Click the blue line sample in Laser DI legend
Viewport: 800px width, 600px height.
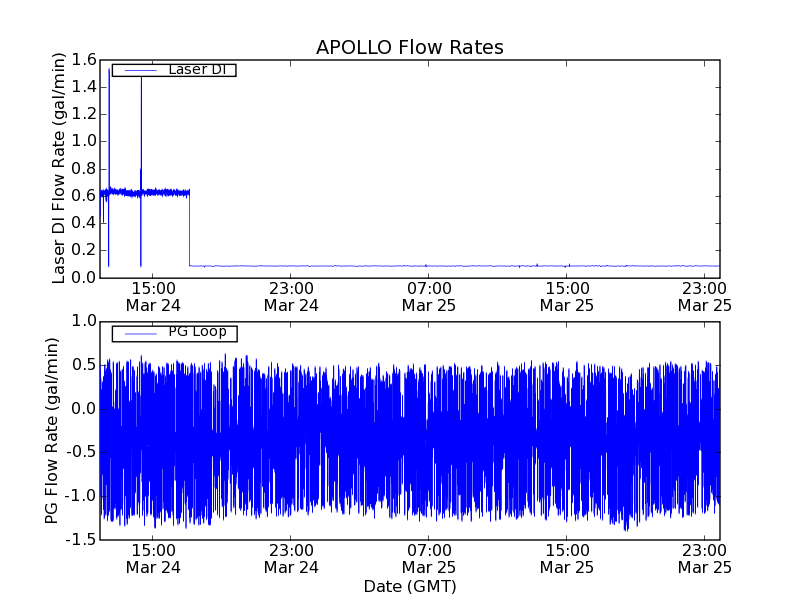(x=140, y=70)
